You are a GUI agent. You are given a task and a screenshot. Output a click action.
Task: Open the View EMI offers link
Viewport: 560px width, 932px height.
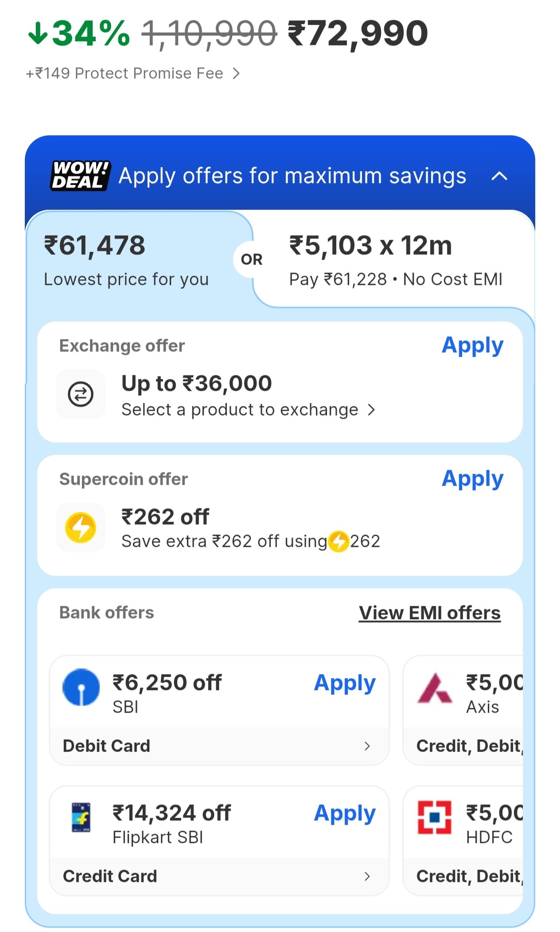click(429, 613)
